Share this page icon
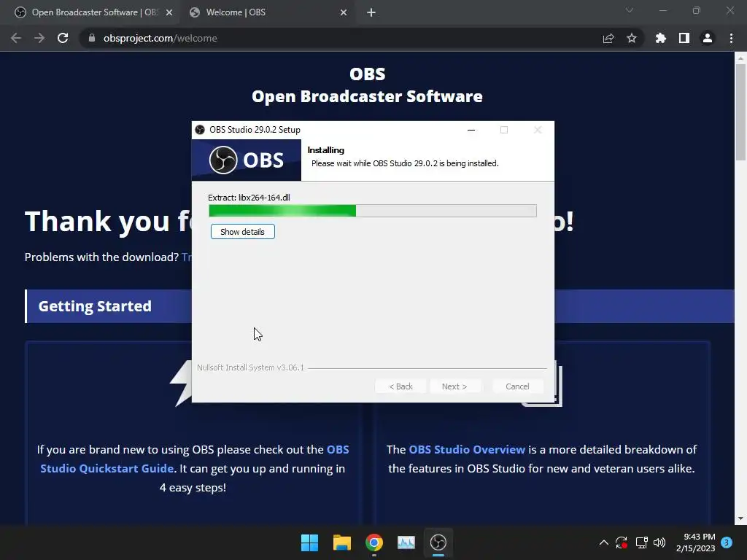Viewport: 747px width, 560px height. point(608,38)
